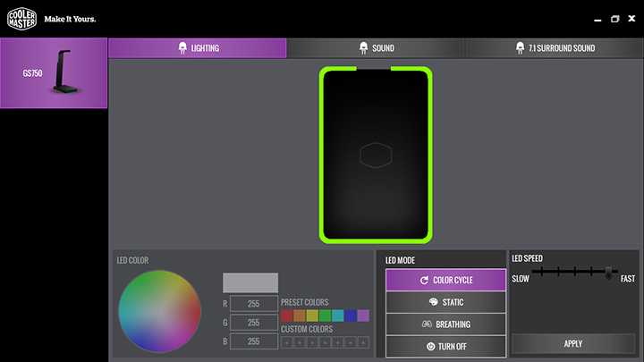The image size is (644, 362).
Task: Switch to the Sound tab
Action: [376, 48]
